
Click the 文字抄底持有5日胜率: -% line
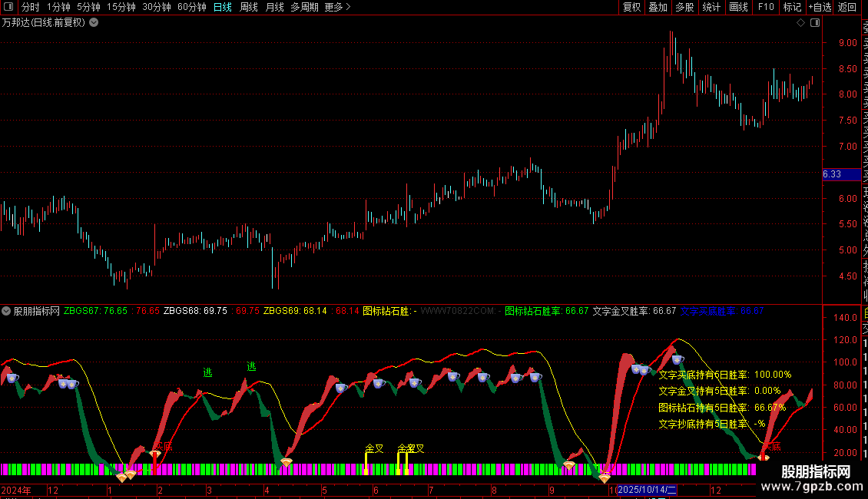pyautogui.click(x=712, y=424)
